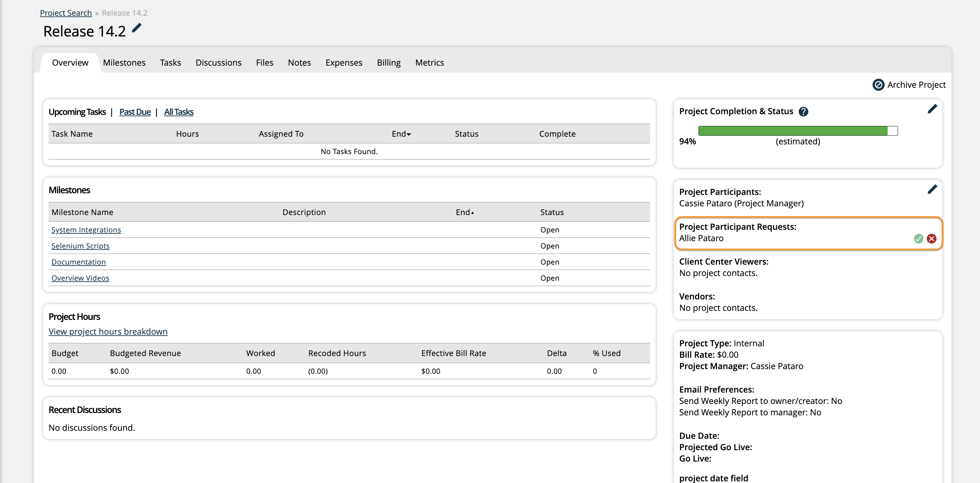
Task: Expand the All Tasks view link
Action: click(179, 111)
